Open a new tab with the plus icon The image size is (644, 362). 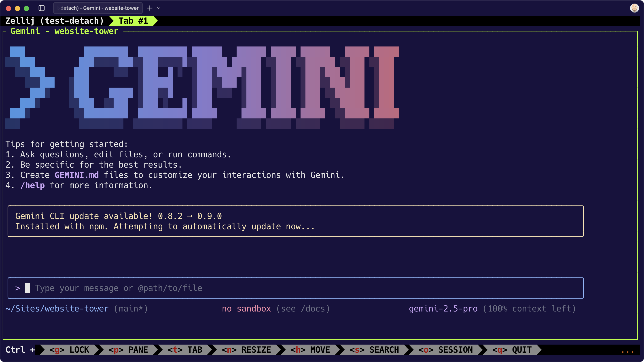150,8
